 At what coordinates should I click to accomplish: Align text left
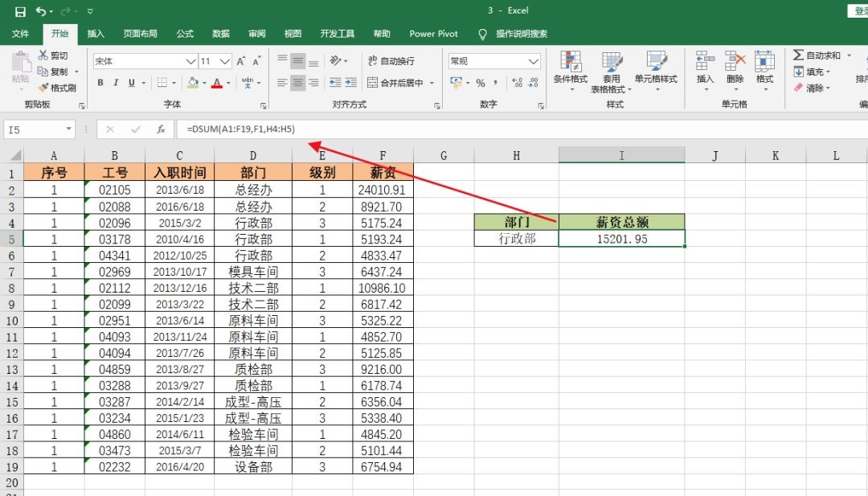pyautogui.click(x=282, y=83)
